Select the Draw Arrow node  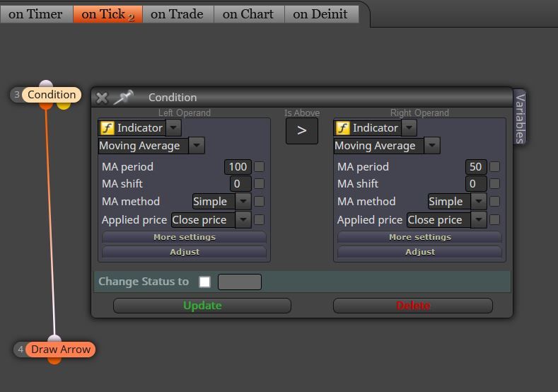pyautogui.click(x=61, y=350)
